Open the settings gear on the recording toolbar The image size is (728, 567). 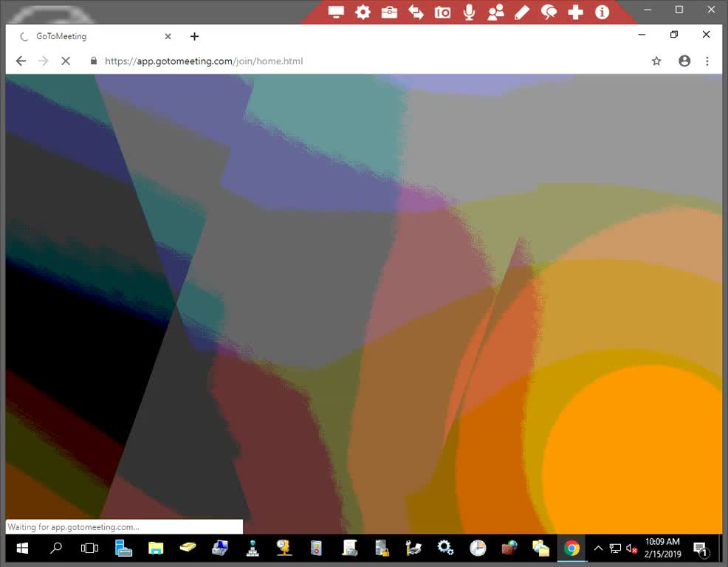click(362, 12)
